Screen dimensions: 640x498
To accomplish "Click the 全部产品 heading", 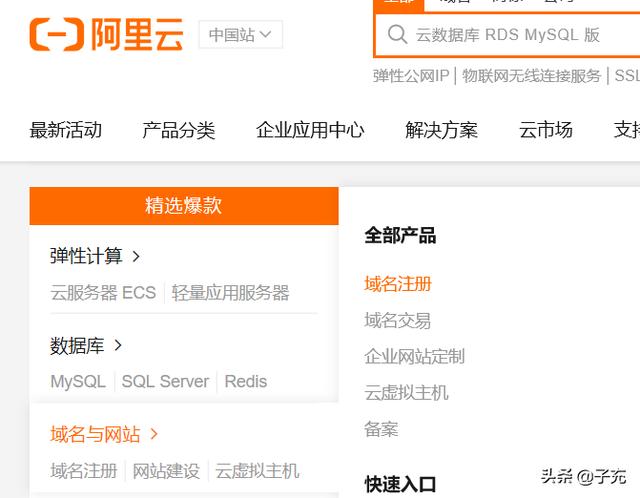I will pyautogui.click(x=400, y=236).
